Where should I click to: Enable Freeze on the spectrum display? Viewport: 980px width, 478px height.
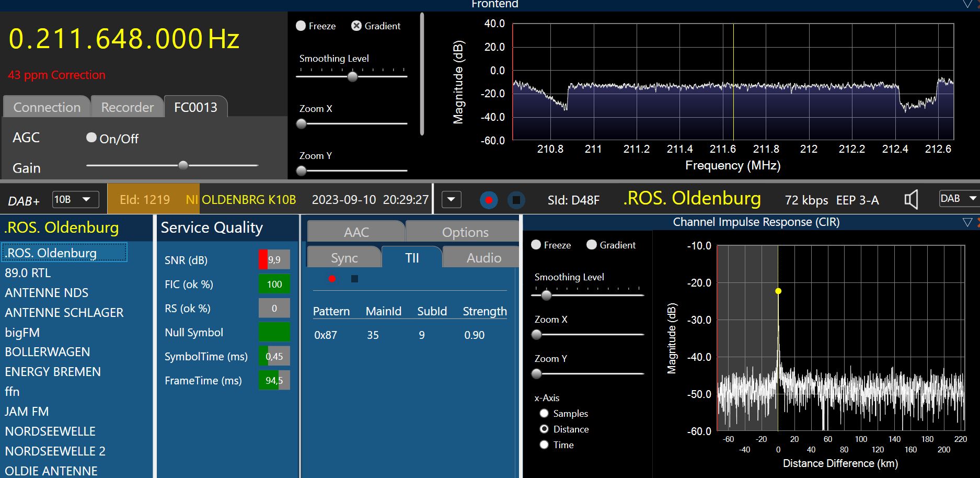click(x=301, y=26)
